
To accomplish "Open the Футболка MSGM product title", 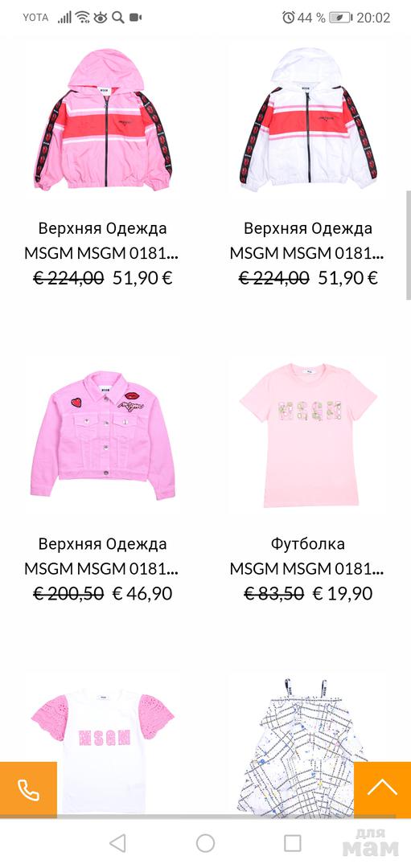I will pos(307,556).
